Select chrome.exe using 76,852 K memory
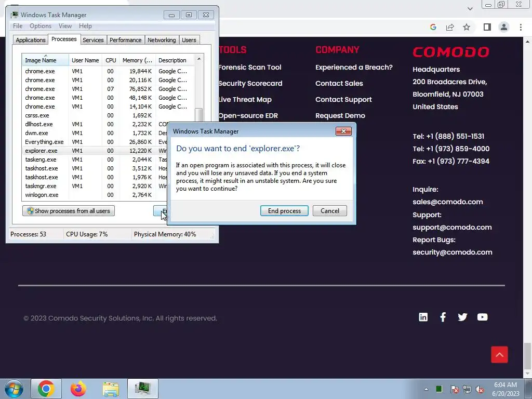The width and height of the screenshot is (532, 399). (109, 89)
